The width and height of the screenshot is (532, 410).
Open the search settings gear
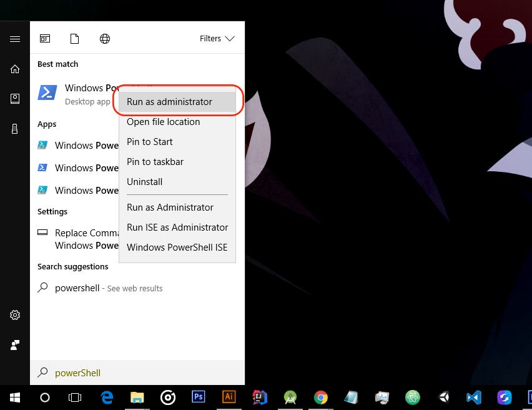(x=14, y=315)
